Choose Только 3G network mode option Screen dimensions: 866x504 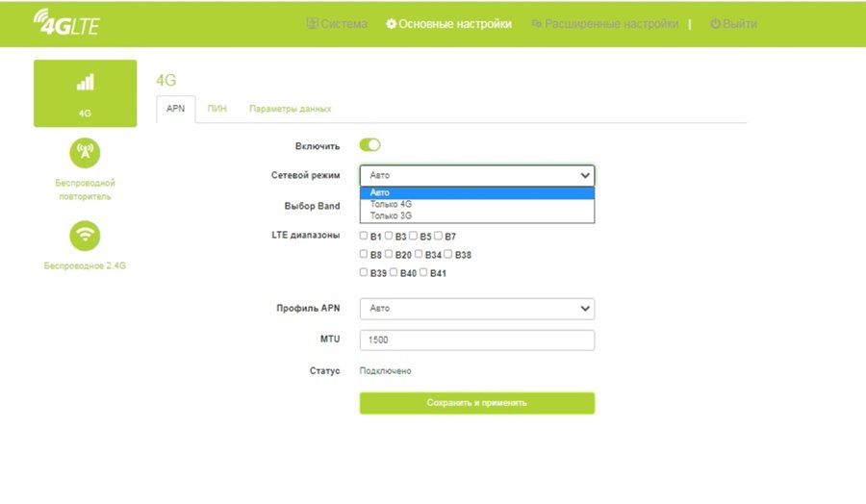pos(392,216)
